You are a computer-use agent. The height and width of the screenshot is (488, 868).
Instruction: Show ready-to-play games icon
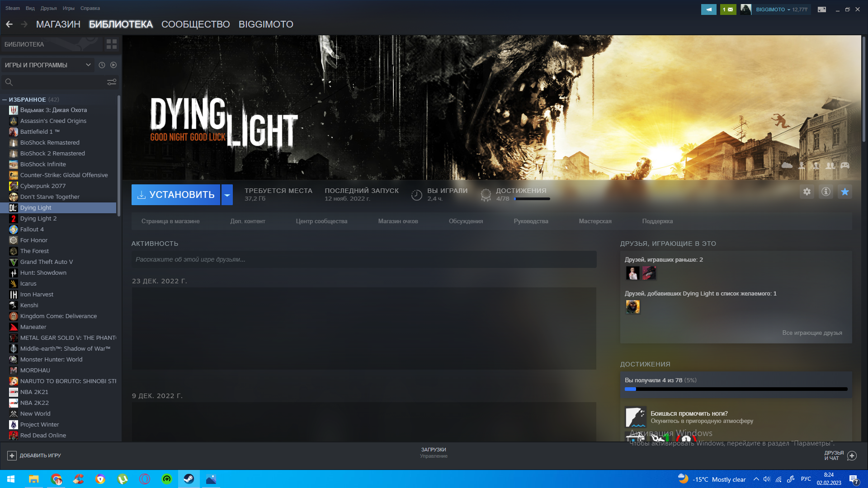[x=113, y=65]
